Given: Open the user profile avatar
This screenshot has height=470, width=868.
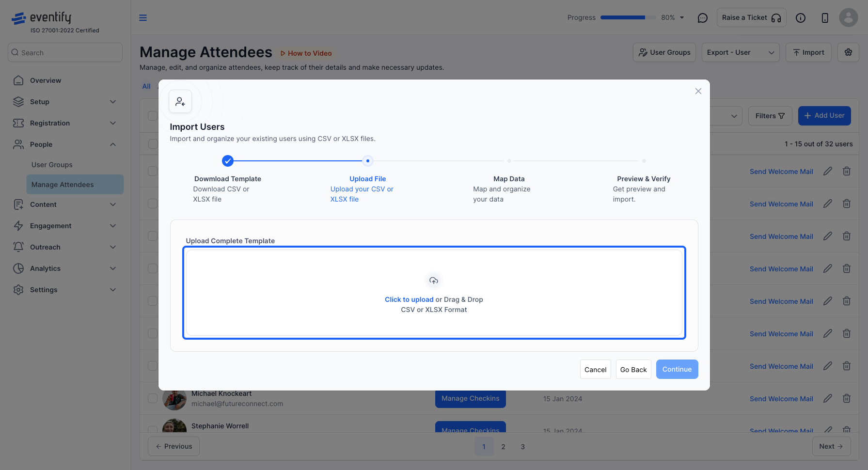Looking at the screenshot, I should pos(849,17).
